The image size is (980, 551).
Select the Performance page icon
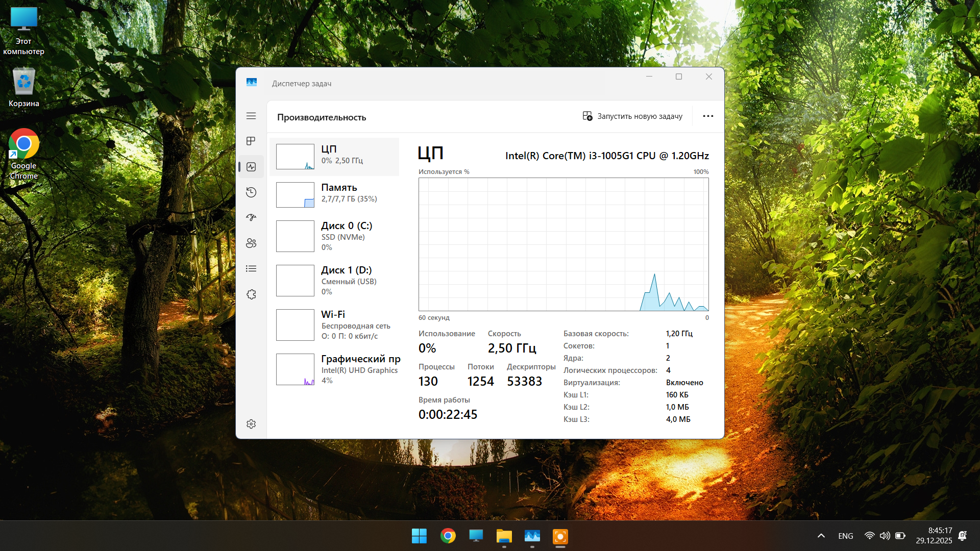click(x=251, y=167)
